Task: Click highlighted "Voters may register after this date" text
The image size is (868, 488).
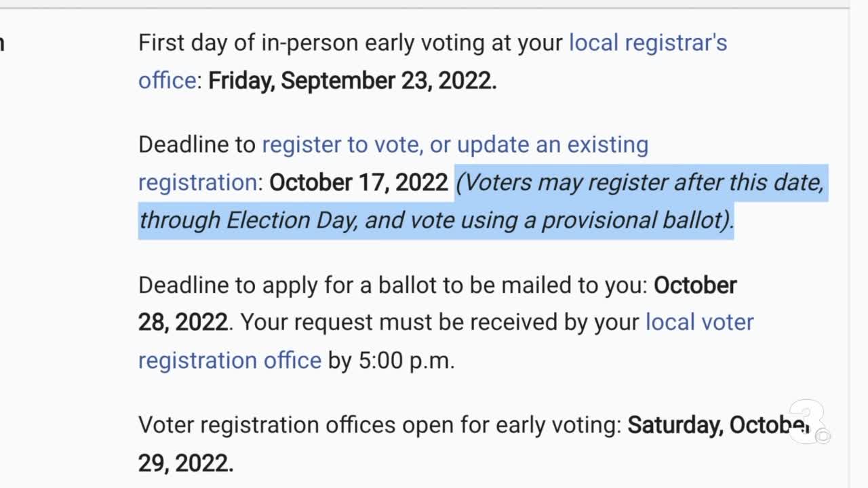Action: (x=639, y=182)
